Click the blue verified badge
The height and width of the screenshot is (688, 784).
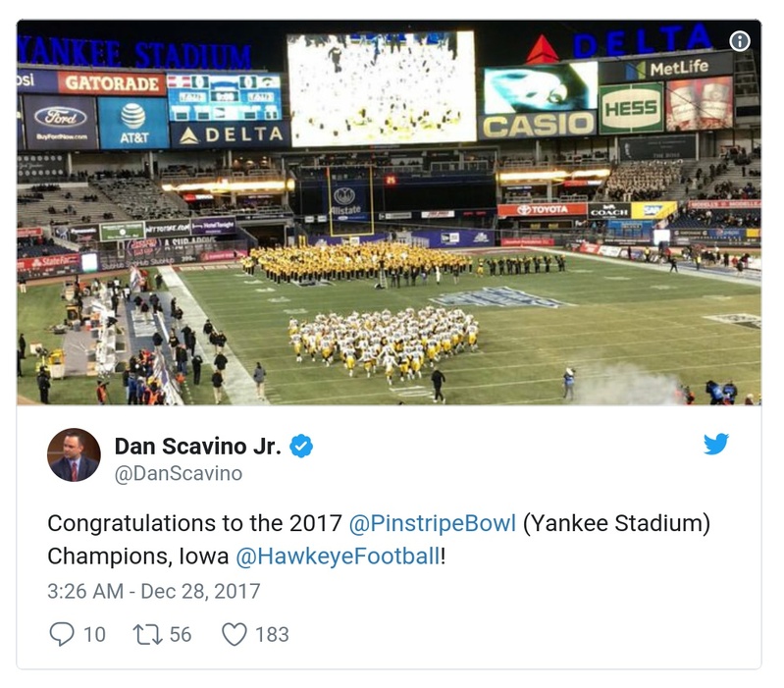click(301, 447)
